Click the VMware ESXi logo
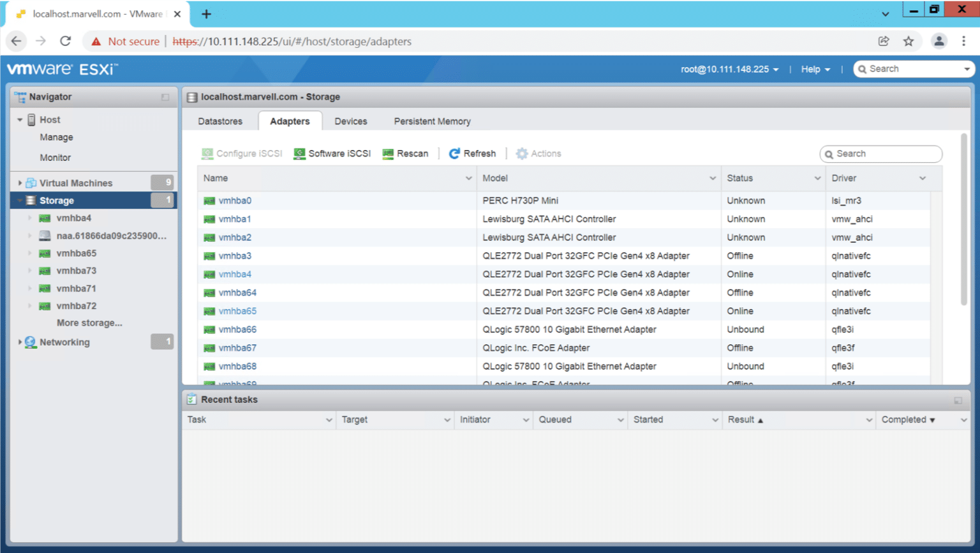 [62, 69]
